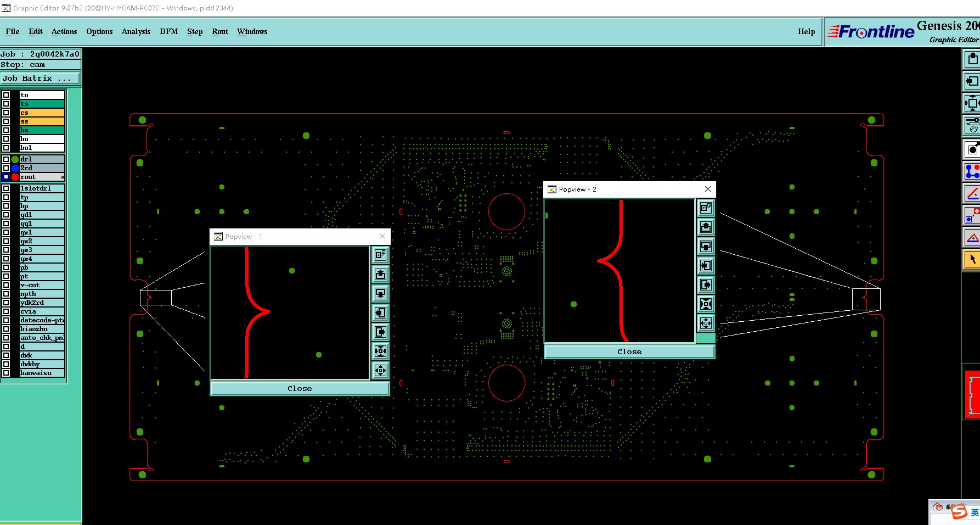Pan right in Popview 2
Image resolution: width=980 pixels, height=525 pixels.
pos(706,284)
